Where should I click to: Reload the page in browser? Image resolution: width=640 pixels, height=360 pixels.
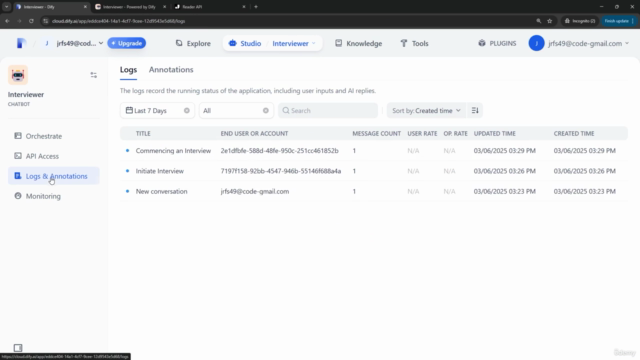click(x=31, y=21)
